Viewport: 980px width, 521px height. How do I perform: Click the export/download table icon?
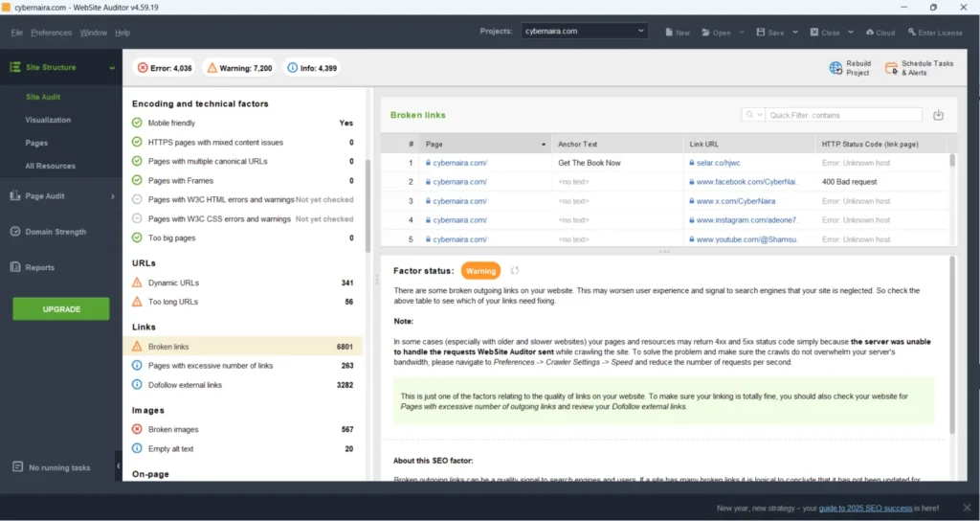(938, 115)
